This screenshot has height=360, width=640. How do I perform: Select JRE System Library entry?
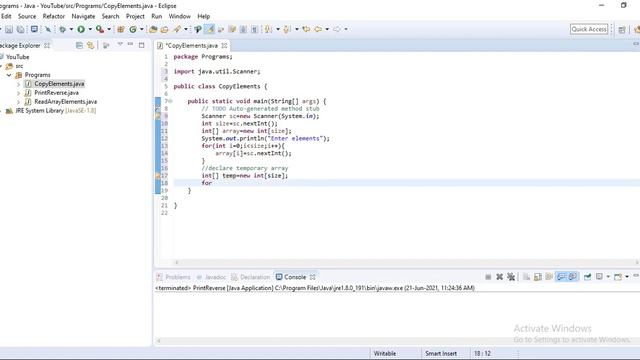51,111
